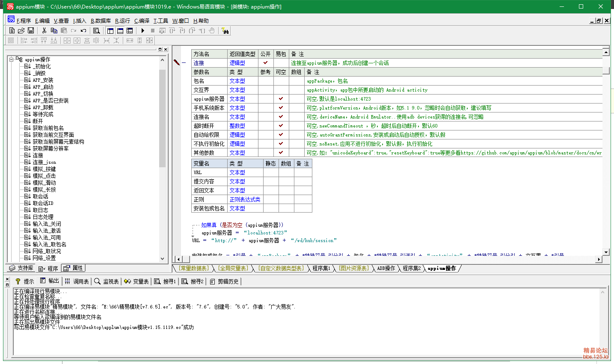Image resolution: width=614 pixels, height=364 pixels.
Task: Click the output log text area
Action: tap(306, 322)
